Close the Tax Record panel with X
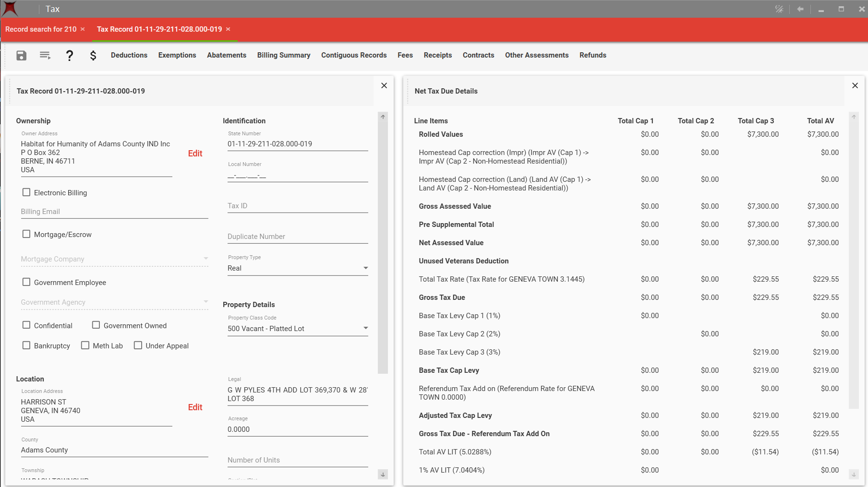Image resolution: width=868 pixels, height=487 pixels. coord(384,86)
